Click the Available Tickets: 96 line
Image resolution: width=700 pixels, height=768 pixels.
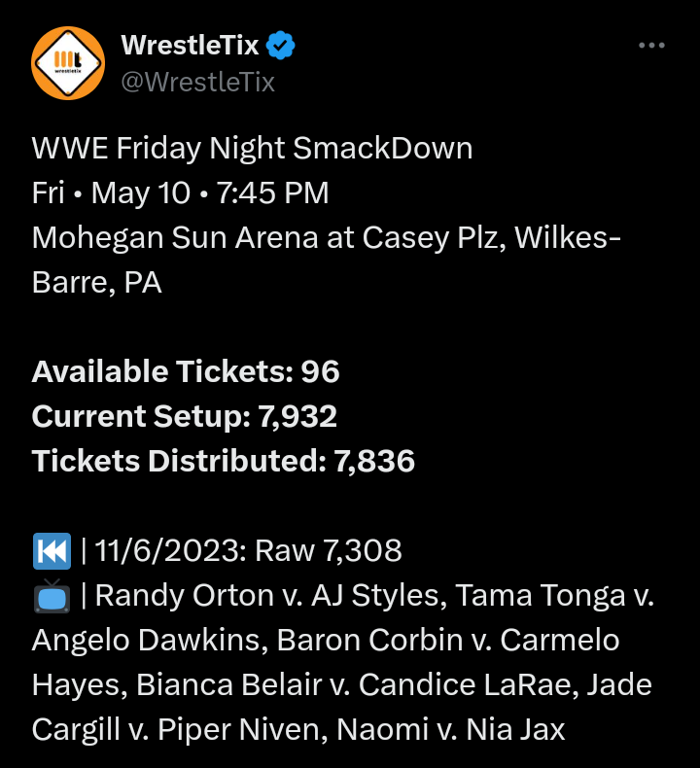[186, 371]
